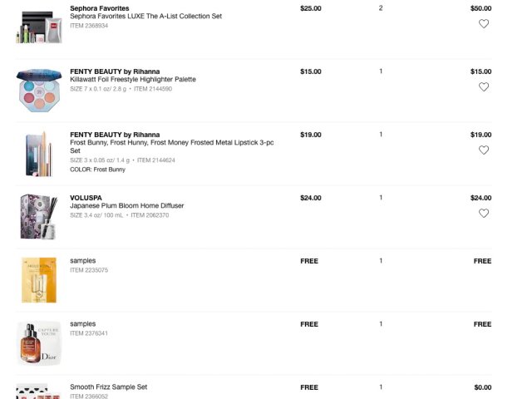Screen dimensions: 532x399
Task: Click the samples label for item 2376341
Action: click(82, 324)
